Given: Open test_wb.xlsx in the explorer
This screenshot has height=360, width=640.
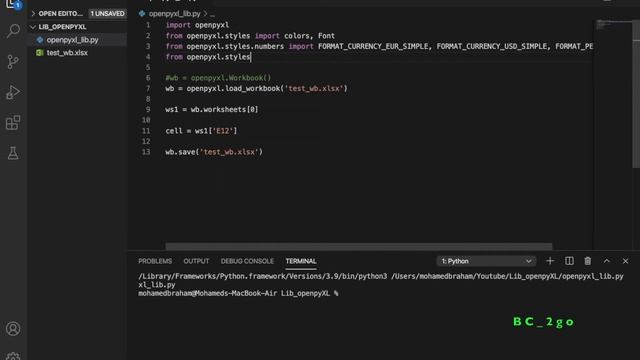Looking at the screenshot, I should [x=67, y=53].
